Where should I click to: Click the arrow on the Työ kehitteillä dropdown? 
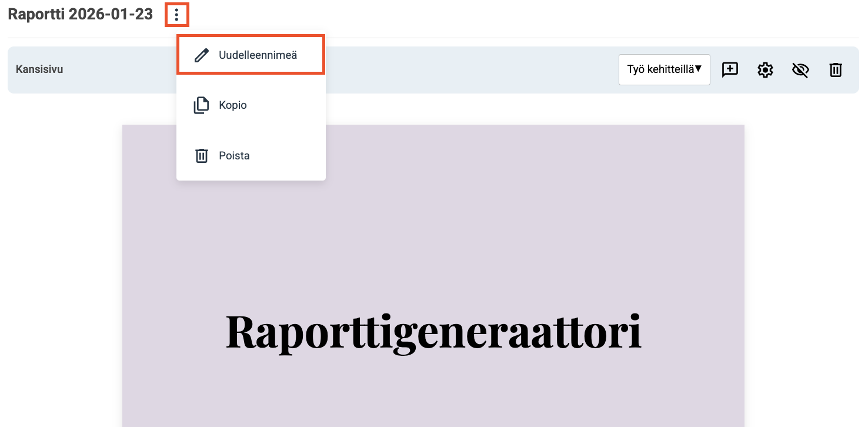point(698,69)
